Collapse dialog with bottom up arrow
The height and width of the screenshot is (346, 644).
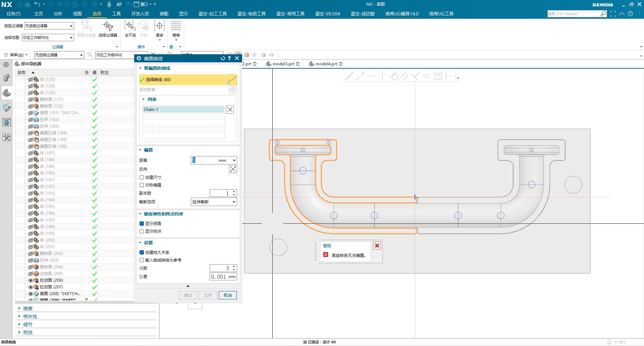pos(188,286)
